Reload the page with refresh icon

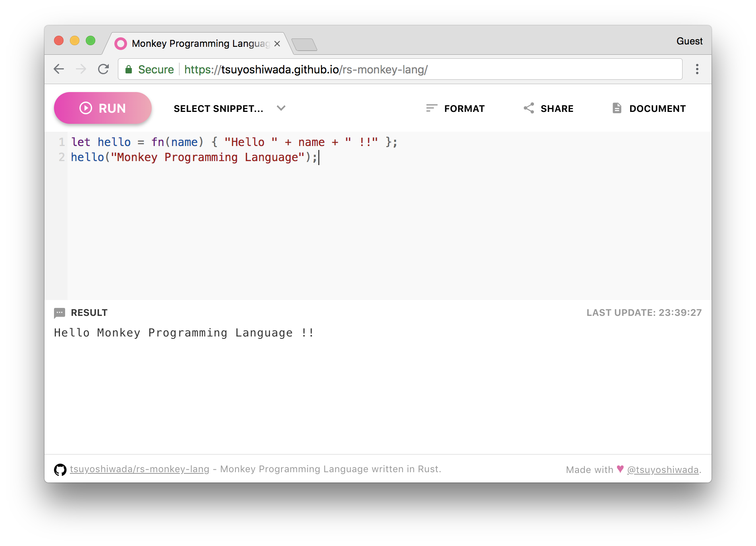tap(104, 69)
